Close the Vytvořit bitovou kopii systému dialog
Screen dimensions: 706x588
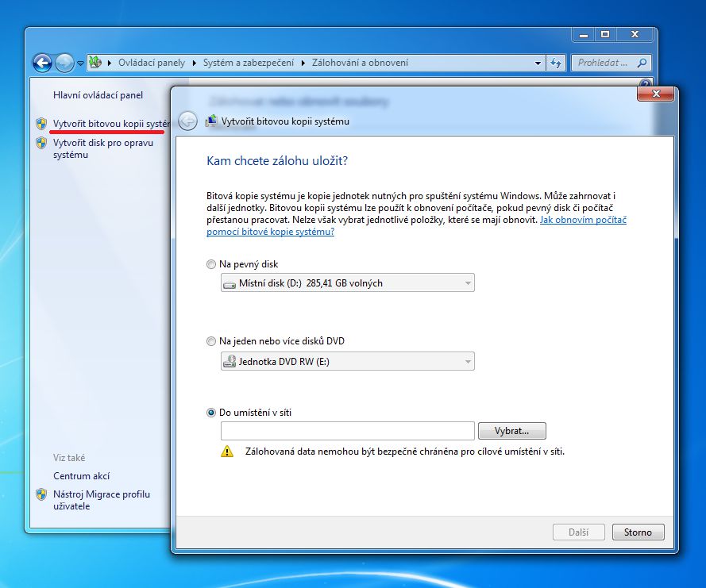tap(656, 94)
